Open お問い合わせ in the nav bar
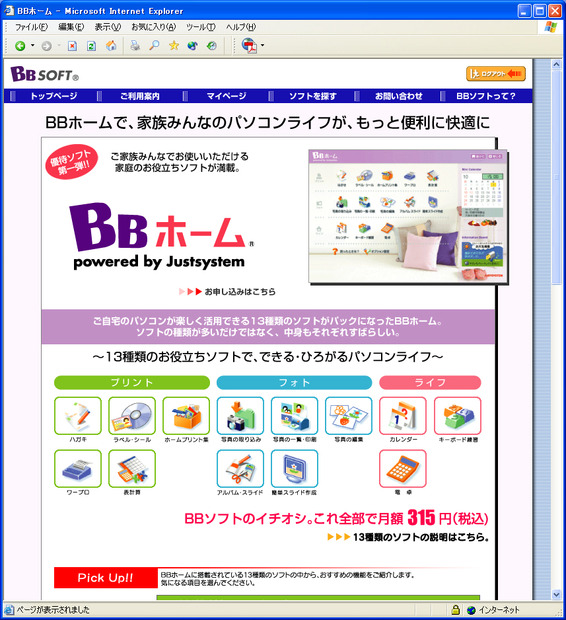566x620 pixels. [x=399, y=96]
